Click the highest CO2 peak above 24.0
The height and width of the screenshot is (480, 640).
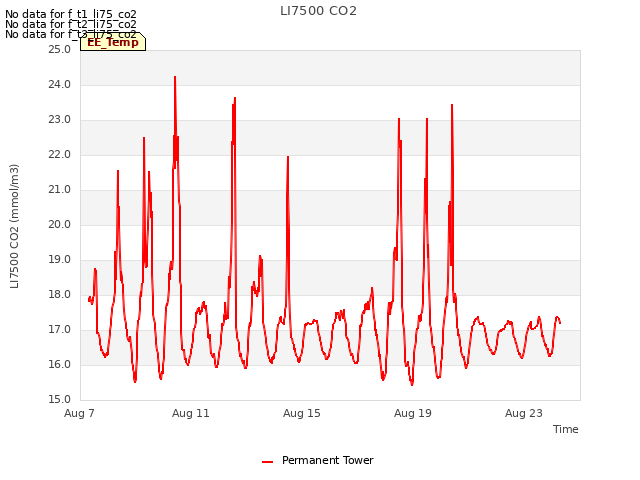pyautogui.click(x=175, y=77)
